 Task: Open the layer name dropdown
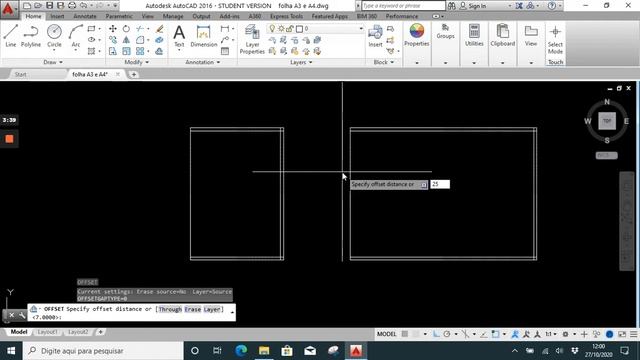point(361,29)
